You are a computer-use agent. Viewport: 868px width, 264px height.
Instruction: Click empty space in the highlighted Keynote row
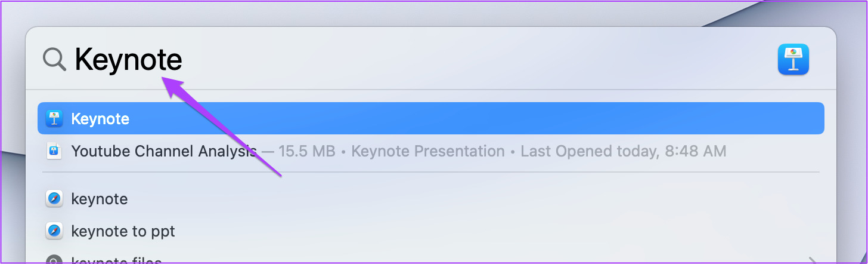pos(477,118)
